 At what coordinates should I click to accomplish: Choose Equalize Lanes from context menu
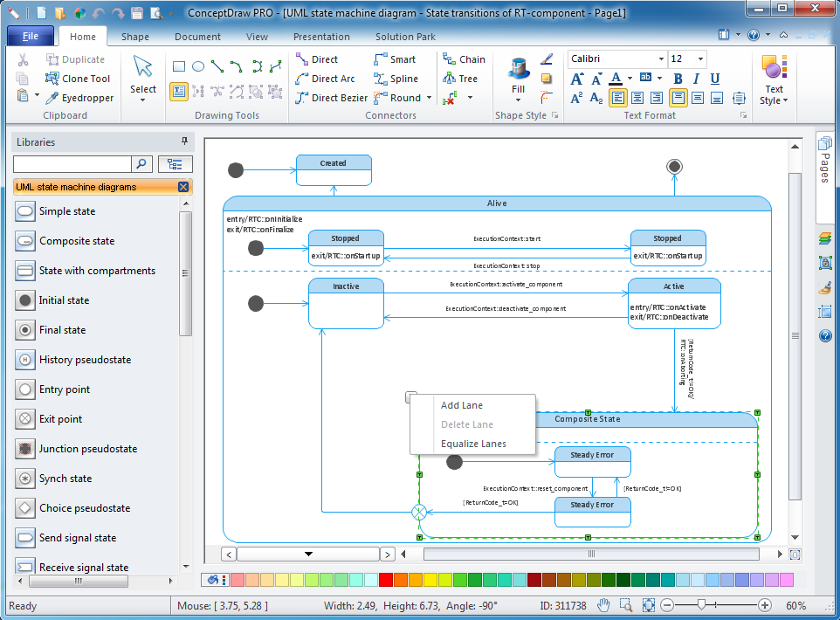(473, 444)
